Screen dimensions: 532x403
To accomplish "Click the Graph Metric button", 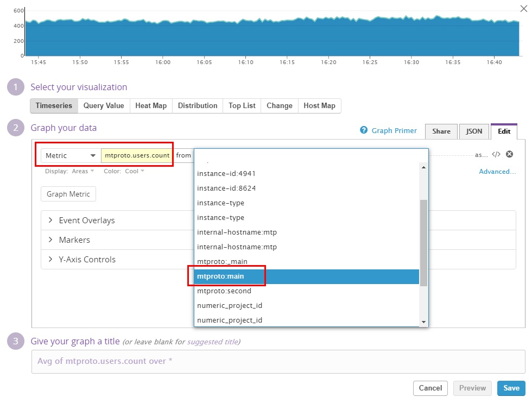I will (x=68, y=194).
